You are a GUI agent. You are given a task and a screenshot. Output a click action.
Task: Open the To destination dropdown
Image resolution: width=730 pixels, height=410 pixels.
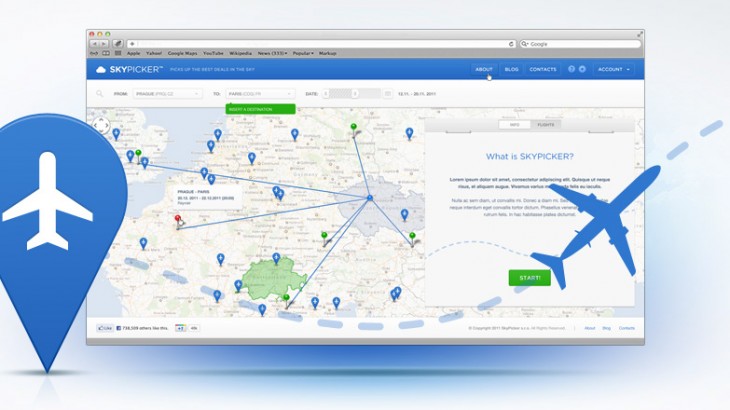coord(261,94)
